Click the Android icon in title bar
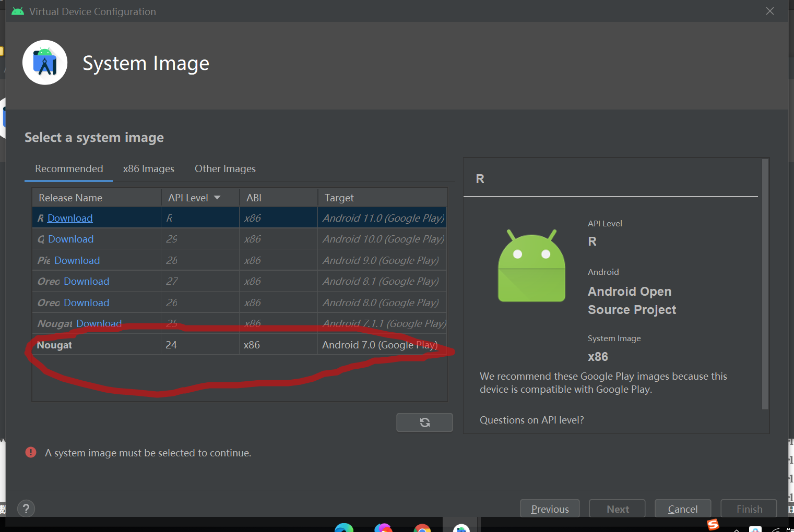This screenshot has width=794, height=532. pyautogui.click(x=18, y=11)
